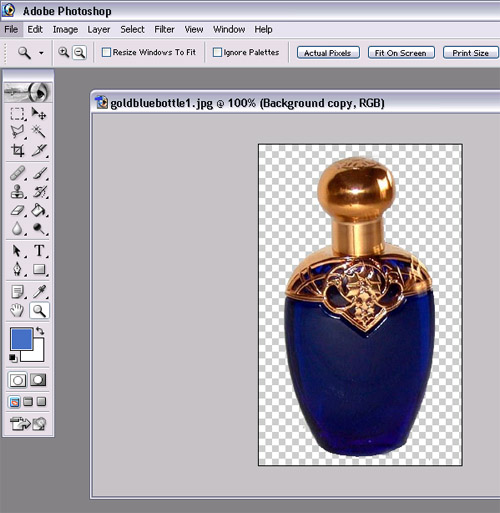Select the Eraser tool
The width and height of the screenshot is (500, 513).
pyautogui.click(x=17, y=210)
